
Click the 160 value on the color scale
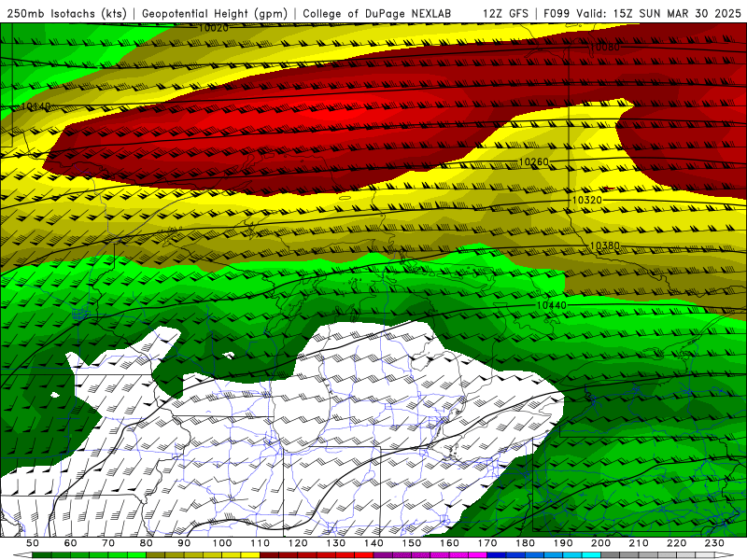tap(449, 543)
